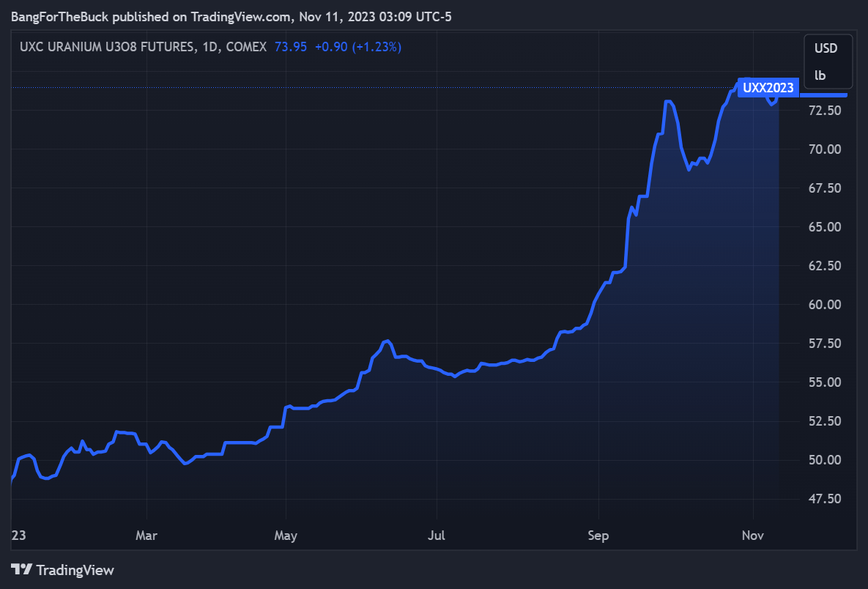This screenshot has width=868, height=589.
Task: Click the 72.50 price axis label
Action: click(x=826, y=111)
